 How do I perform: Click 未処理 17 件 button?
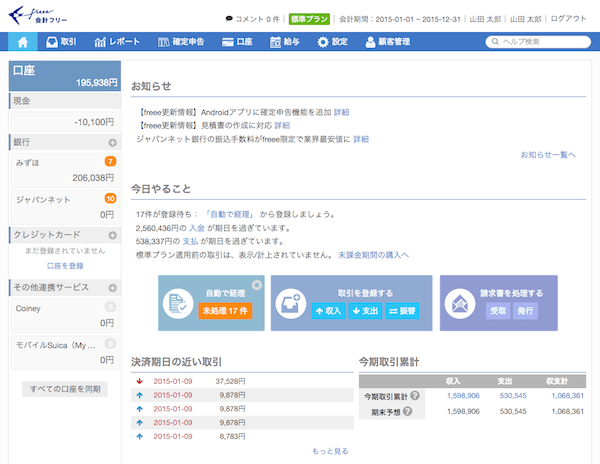pos(225,311)
